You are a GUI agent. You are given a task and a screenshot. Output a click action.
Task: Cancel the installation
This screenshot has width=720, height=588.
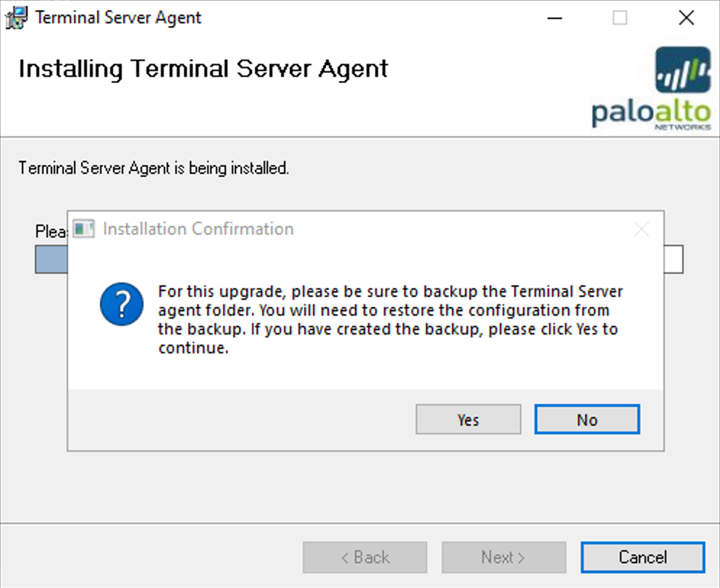click(642, 557)
